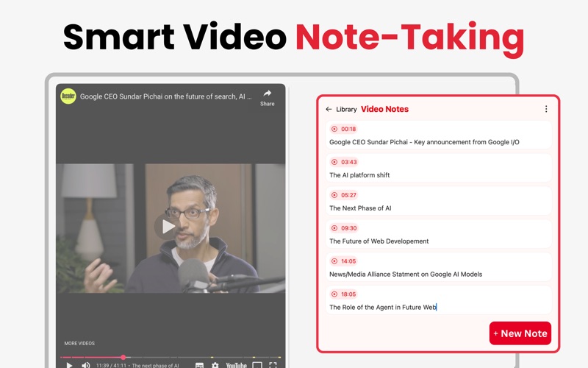This screenshot has width=588, height=368.
Task: Open the three-dot options menu in Video Notes
Action: pyautogui.click(x=546, y=109)
